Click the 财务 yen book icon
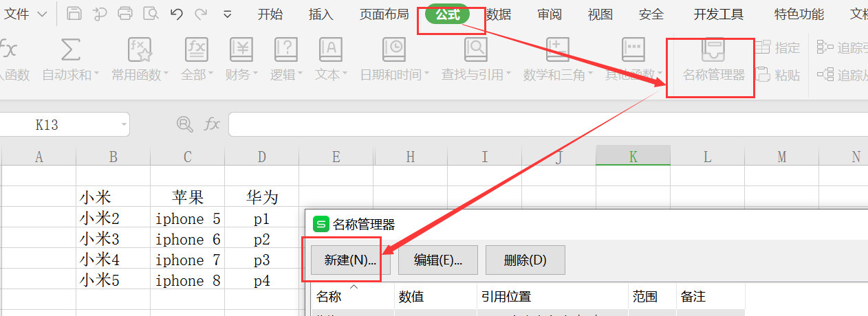868x316 pixels. tap(241, 49)
